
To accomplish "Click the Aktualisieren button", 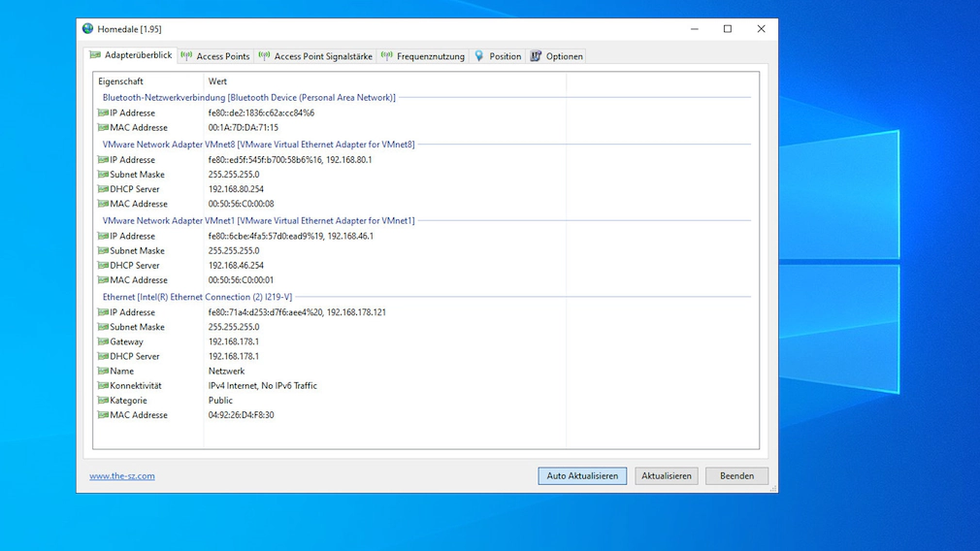I will click(x=667, y=476).
